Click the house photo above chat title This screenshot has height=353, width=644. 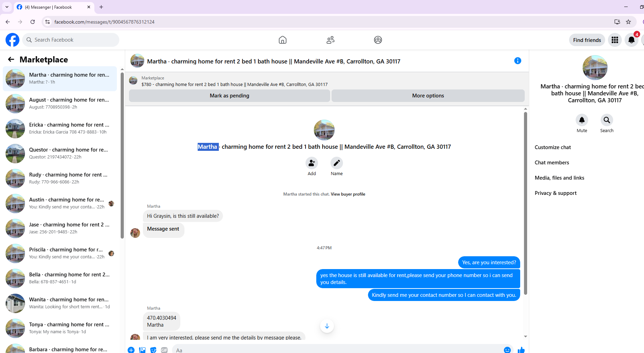[x=324, y=130]
